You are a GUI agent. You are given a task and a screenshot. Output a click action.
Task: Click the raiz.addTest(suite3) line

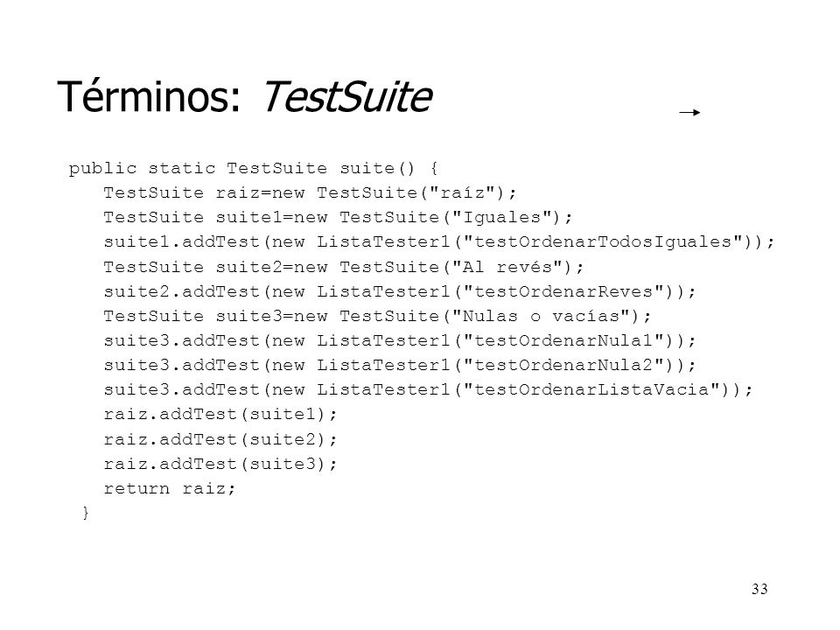[220, 464]
